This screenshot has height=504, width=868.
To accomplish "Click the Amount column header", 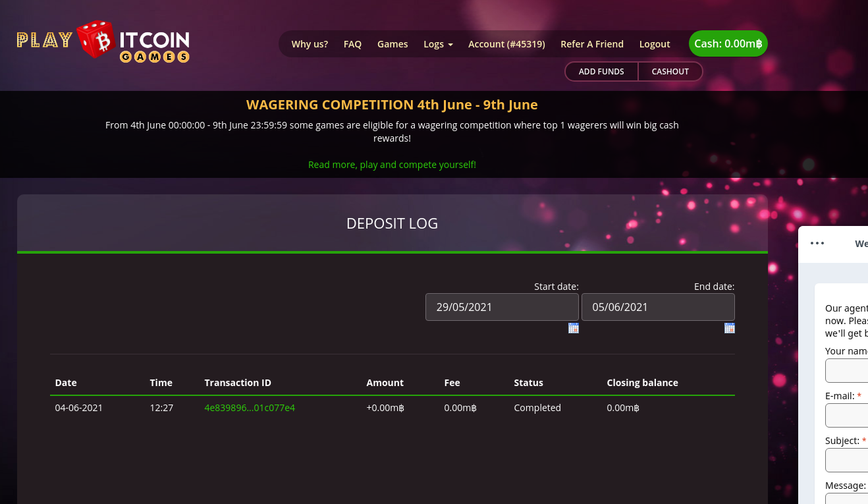I will 385,383.
